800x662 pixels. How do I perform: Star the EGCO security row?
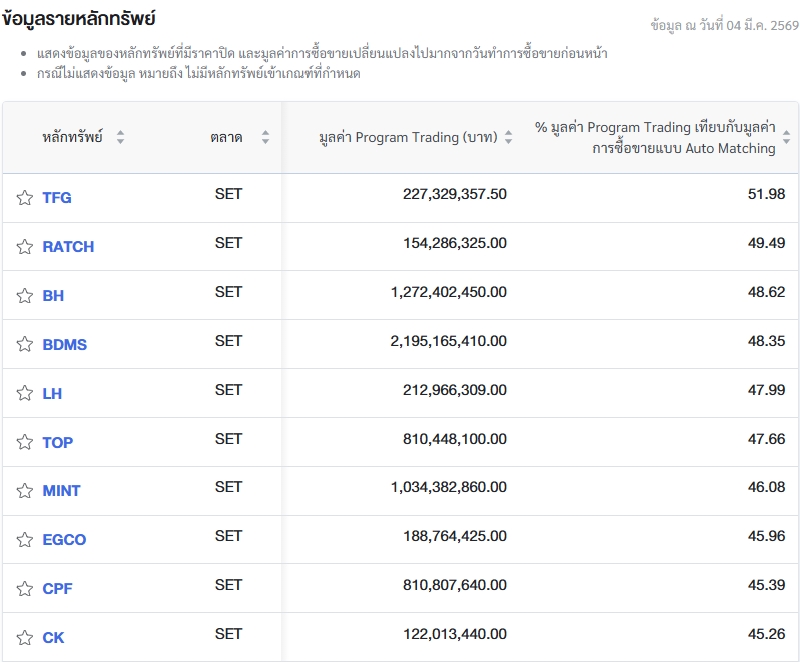[25, 540]
